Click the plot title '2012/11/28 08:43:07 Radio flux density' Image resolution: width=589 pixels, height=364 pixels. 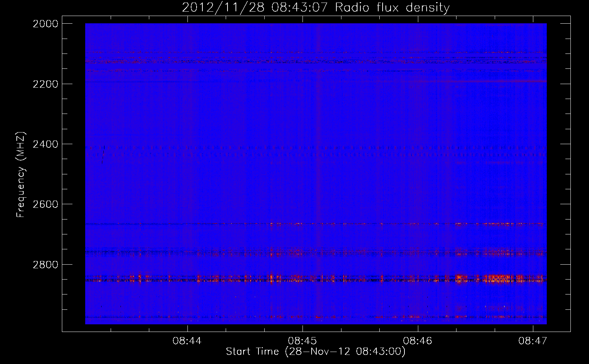(316, 8)
